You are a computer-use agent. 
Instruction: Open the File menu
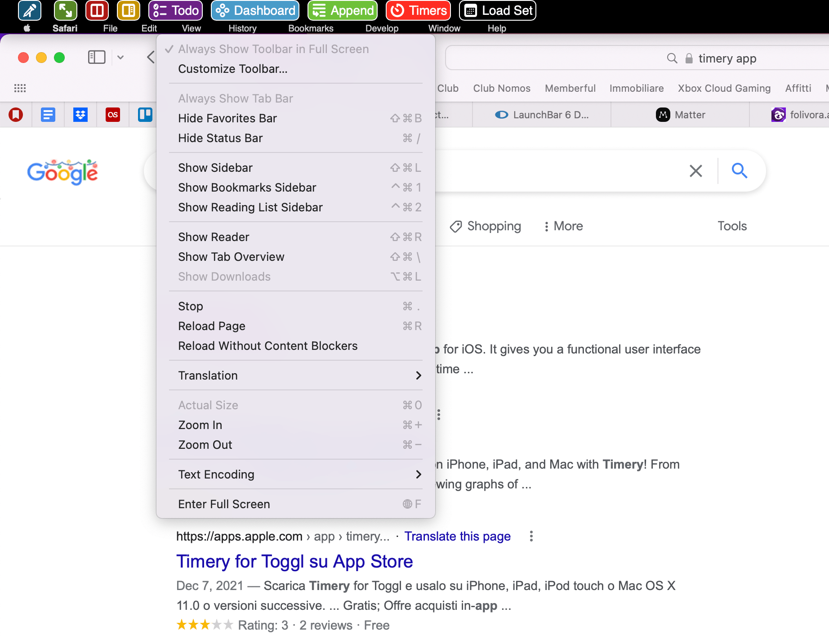pos(110,28)
